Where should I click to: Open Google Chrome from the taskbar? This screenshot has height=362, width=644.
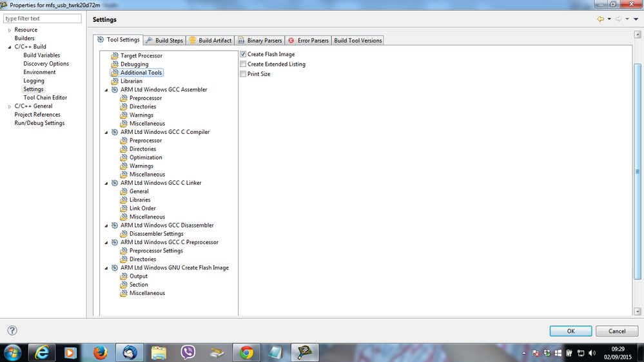[x=246, y=352]
